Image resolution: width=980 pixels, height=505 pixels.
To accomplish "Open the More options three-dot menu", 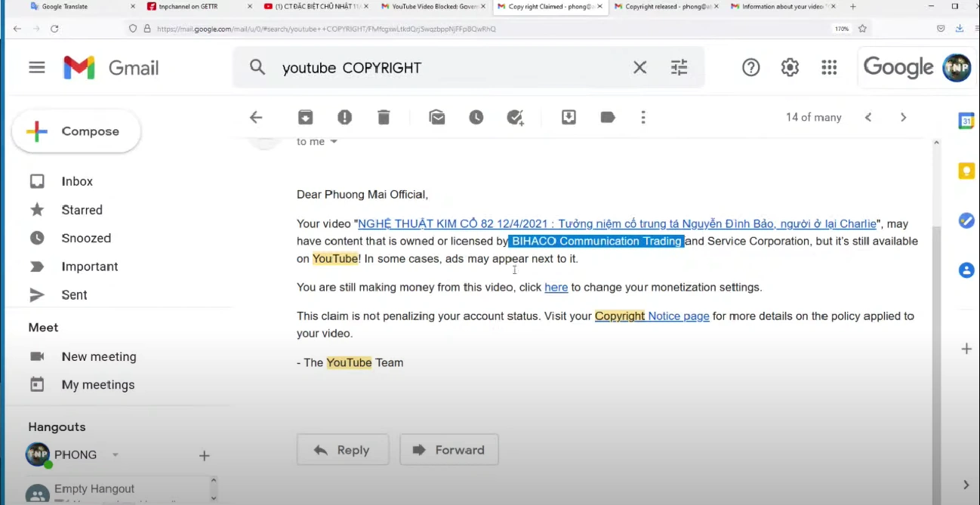I will 643,117.
